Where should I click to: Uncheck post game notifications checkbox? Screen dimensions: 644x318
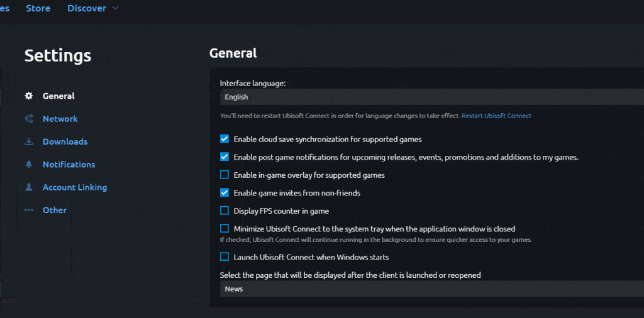click(x=225, y=156)
